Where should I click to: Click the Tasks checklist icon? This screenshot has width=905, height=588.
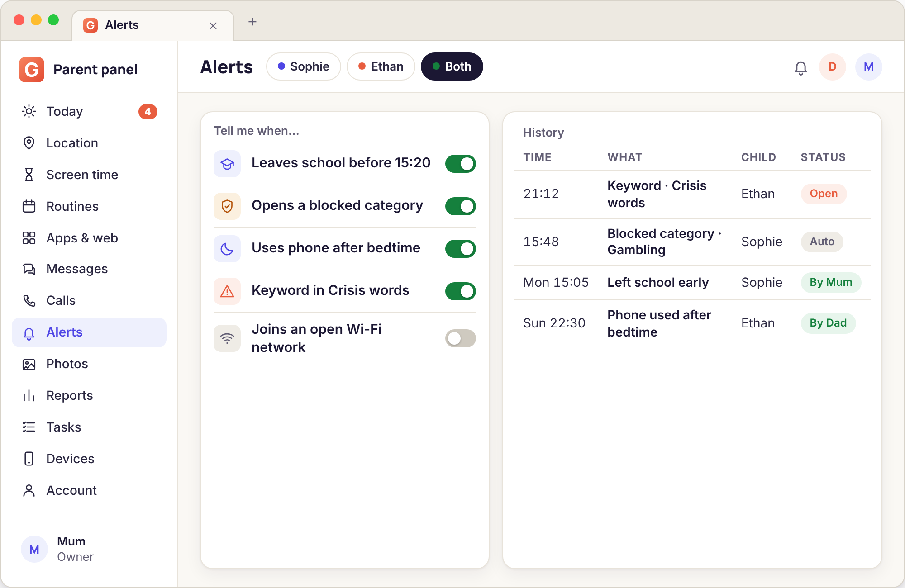coord(29,427)
